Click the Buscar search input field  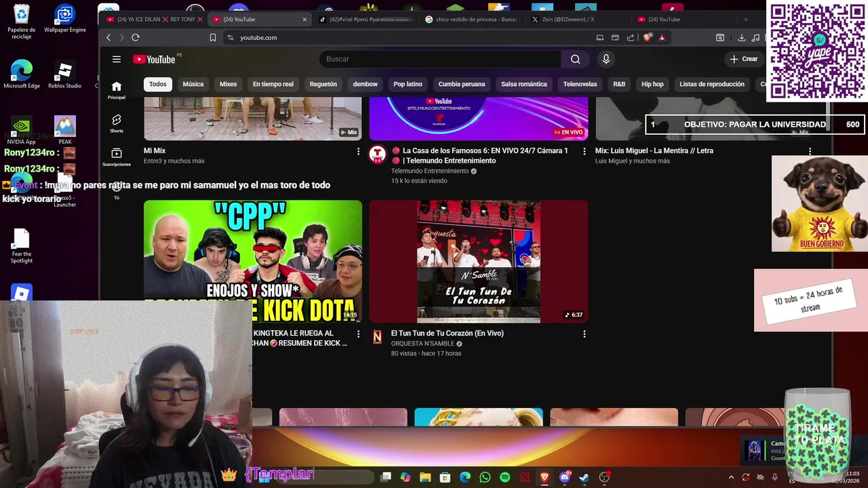(441, 59)
